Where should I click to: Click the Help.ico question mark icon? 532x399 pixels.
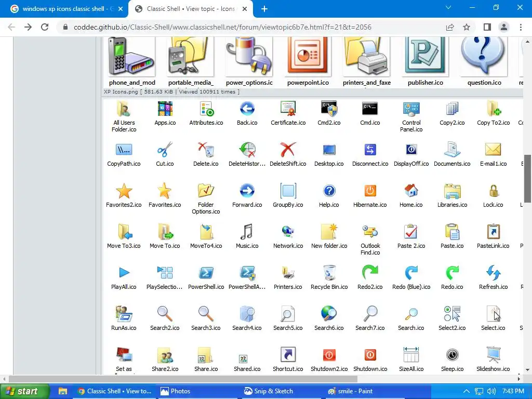click(329, 191)
